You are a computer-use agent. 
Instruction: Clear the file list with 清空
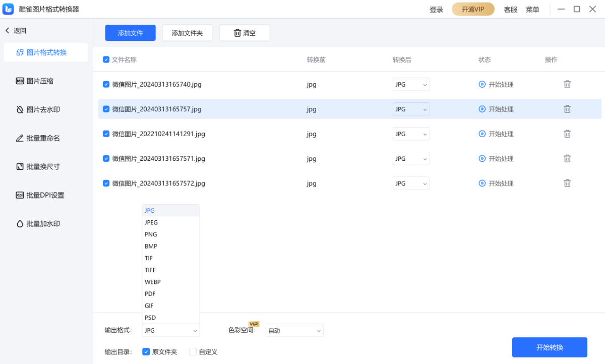[x=245, y=33]
